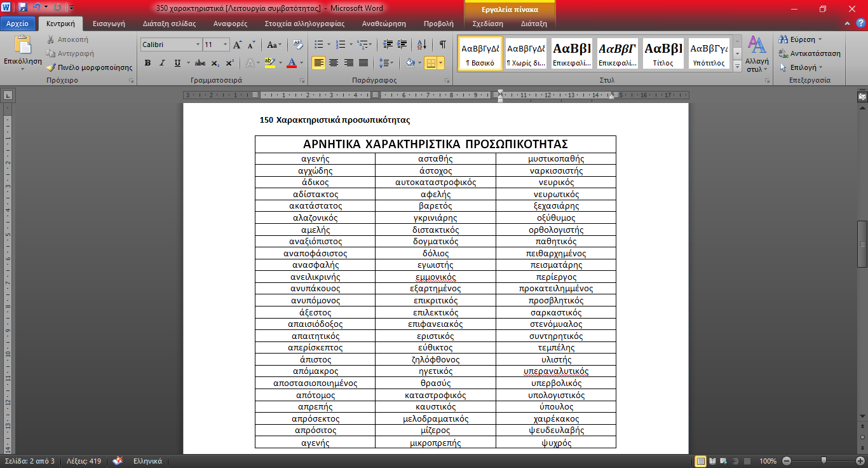Click the Εύρεση find button
The width and height of the screenshot is (868, 468).
[801, 39]
